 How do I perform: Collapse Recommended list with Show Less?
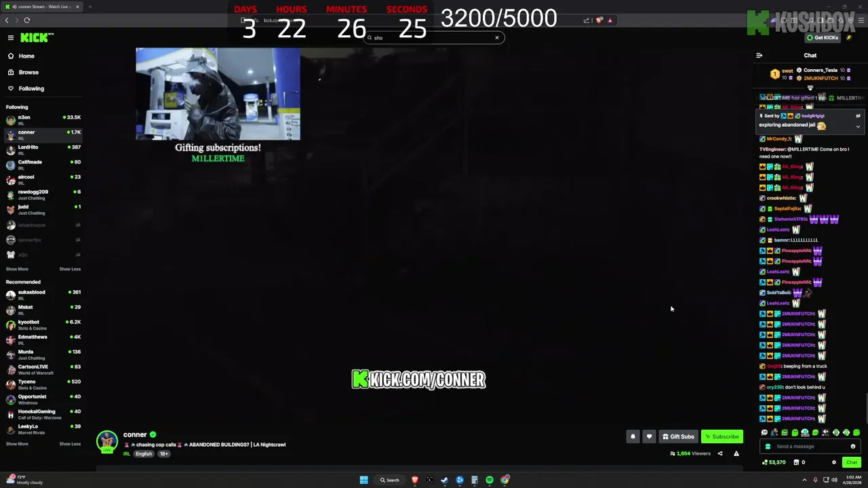coord(70,444)
